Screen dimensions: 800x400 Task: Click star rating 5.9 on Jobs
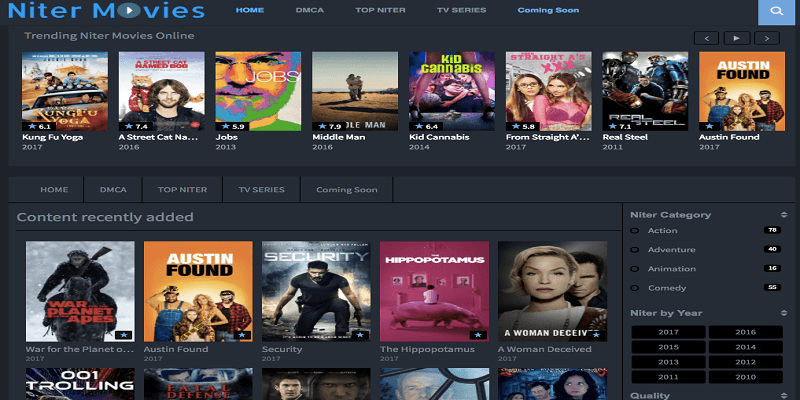tap(233, 126)
